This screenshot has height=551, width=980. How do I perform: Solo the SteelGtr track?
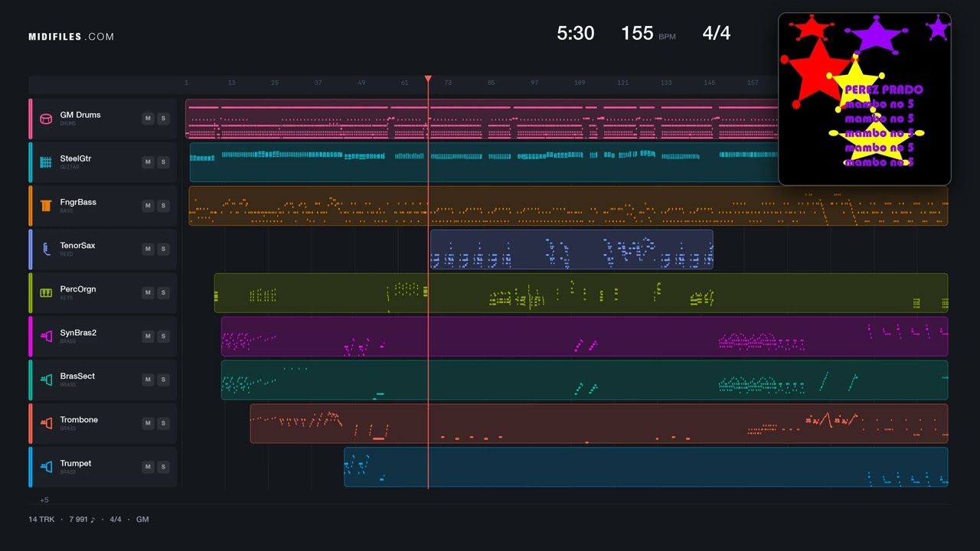tap(162, 162)
